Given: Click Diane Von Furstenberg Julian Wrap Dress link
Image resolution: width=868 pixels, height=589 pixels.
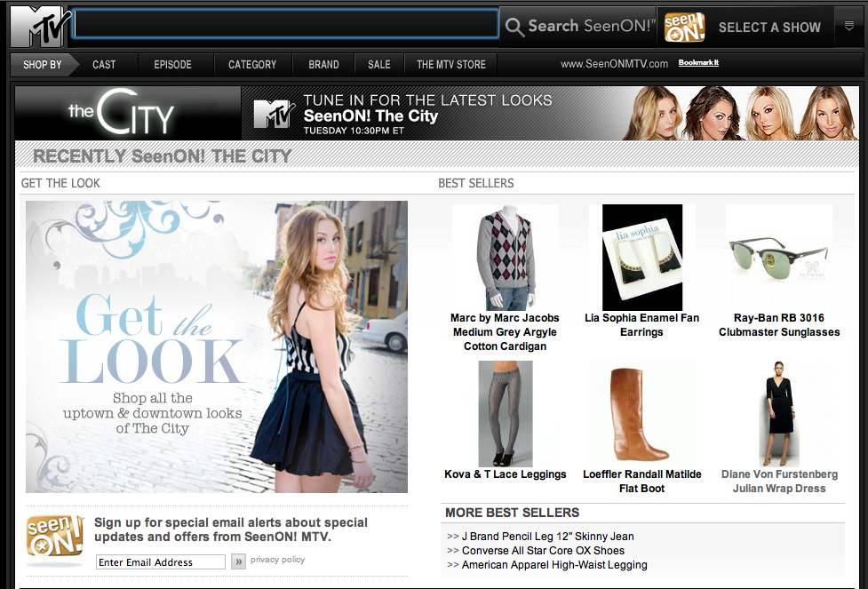Looking at the screenshot, I should point(779,481).
